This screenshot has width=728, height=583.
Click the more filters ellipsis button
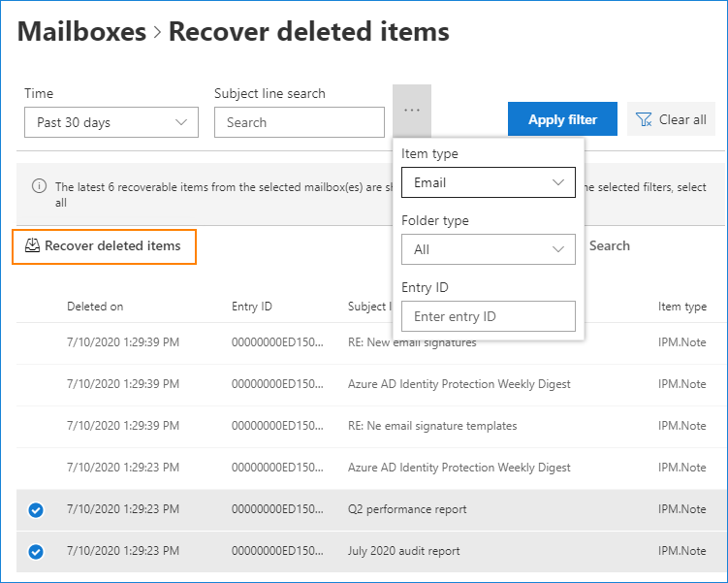412,111
